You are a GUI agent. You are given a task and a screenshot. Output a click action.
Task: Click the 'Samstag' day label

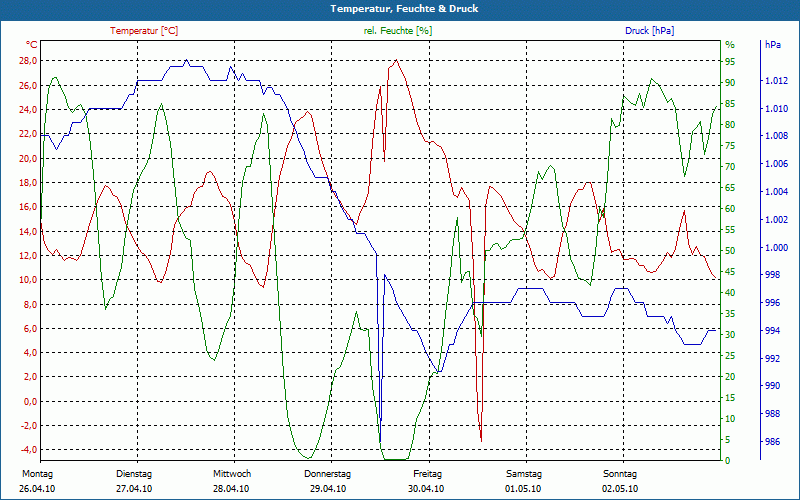click(524, 474)
